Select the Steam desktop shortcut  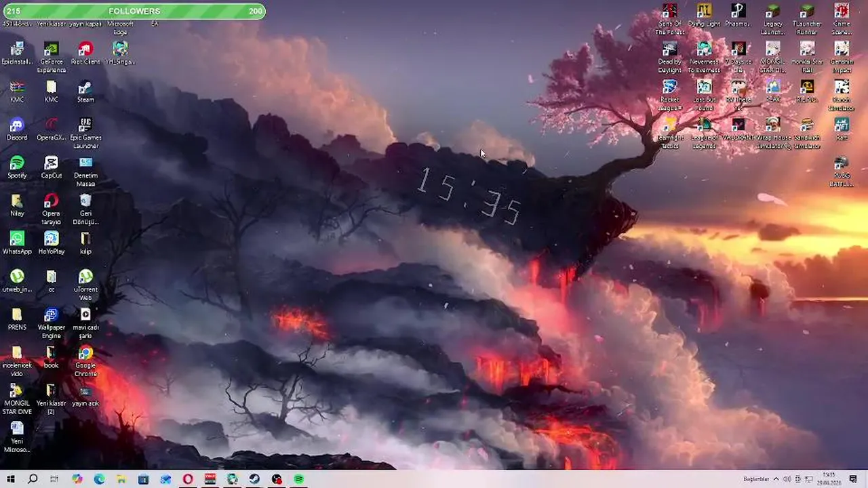click(85, 91)
